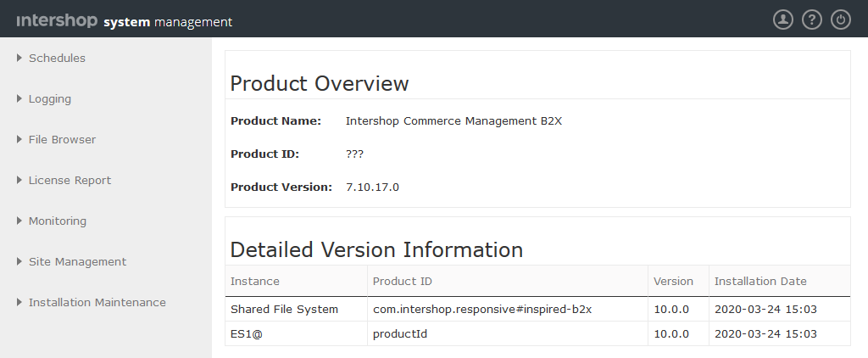Click the Shared File System cell

click(296, 310)
